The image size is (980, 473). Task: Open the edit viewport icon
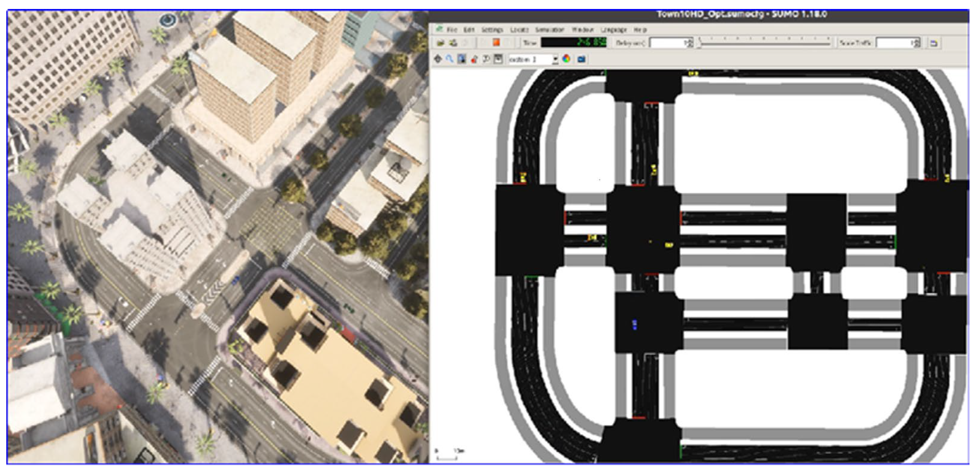click(462, 59)
